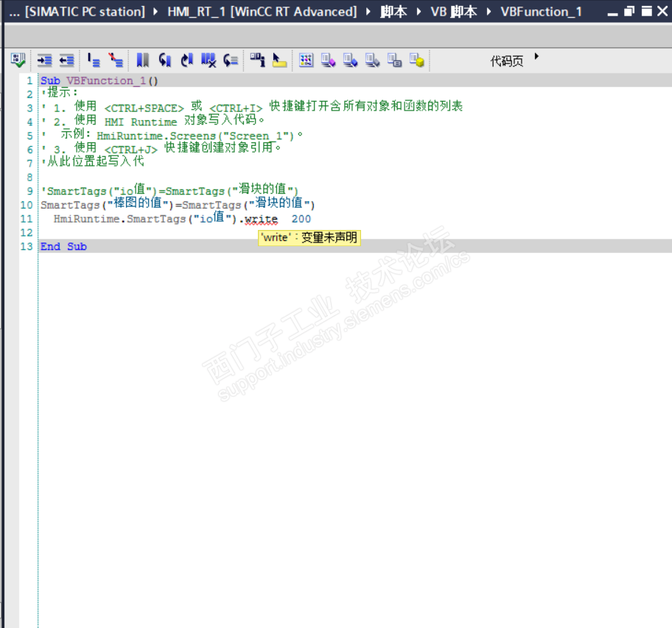Click SmartTags("棒图的值") on line 10
Image resolution: width=672 pixels, height=628 pixels.
coord(107,204)
